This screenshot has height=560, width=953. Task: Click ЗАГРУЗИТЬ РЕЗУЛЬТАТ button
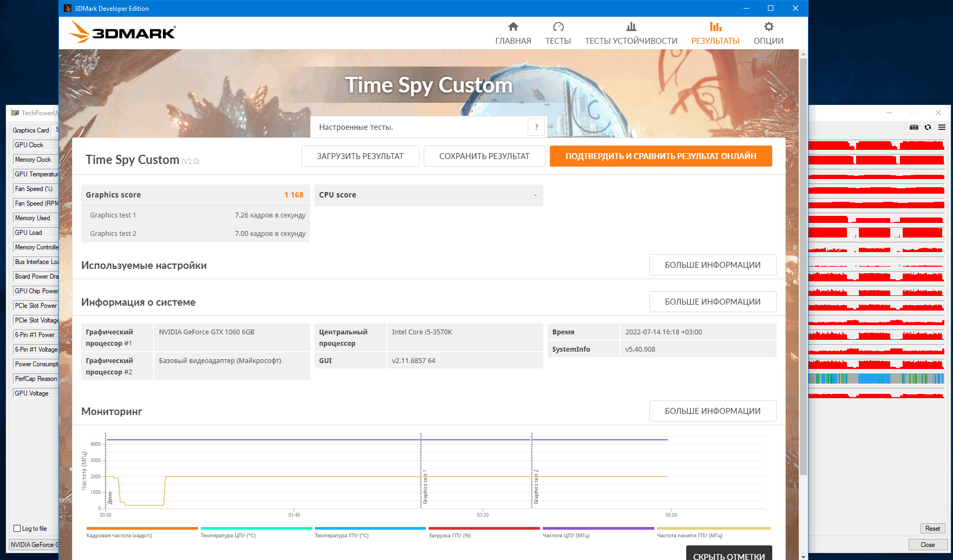[x=360, y=156]
